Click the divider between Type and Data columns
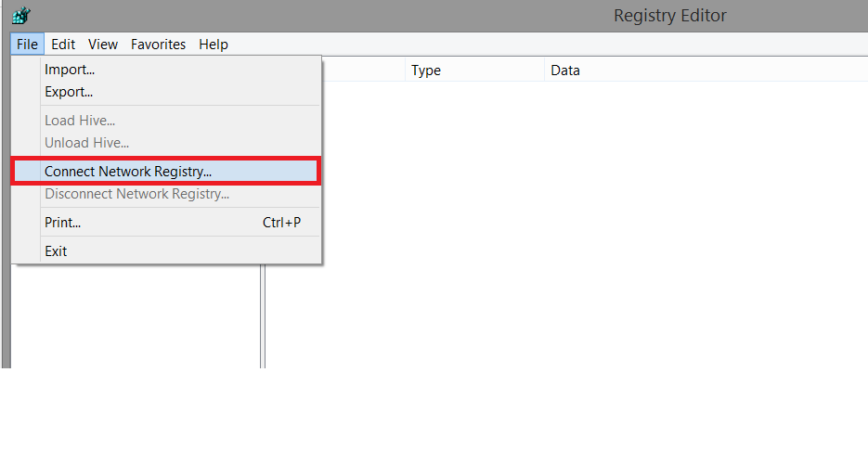The width and height of the screenshot is (868, 475). pos(544,71)
